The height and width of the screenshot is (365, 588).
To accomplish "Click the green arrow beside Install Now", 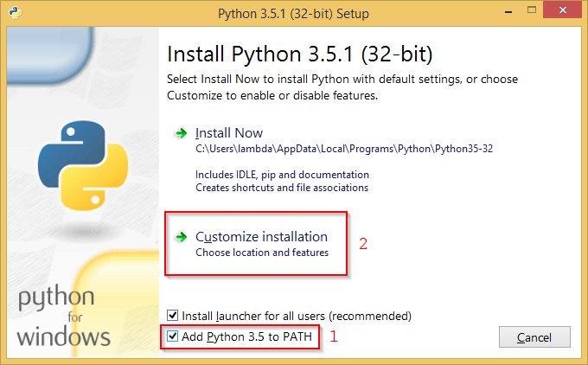I will 181,133.
